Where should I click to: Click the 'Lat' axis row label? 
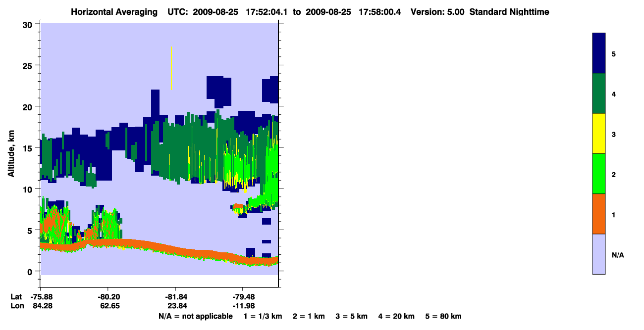16,297
